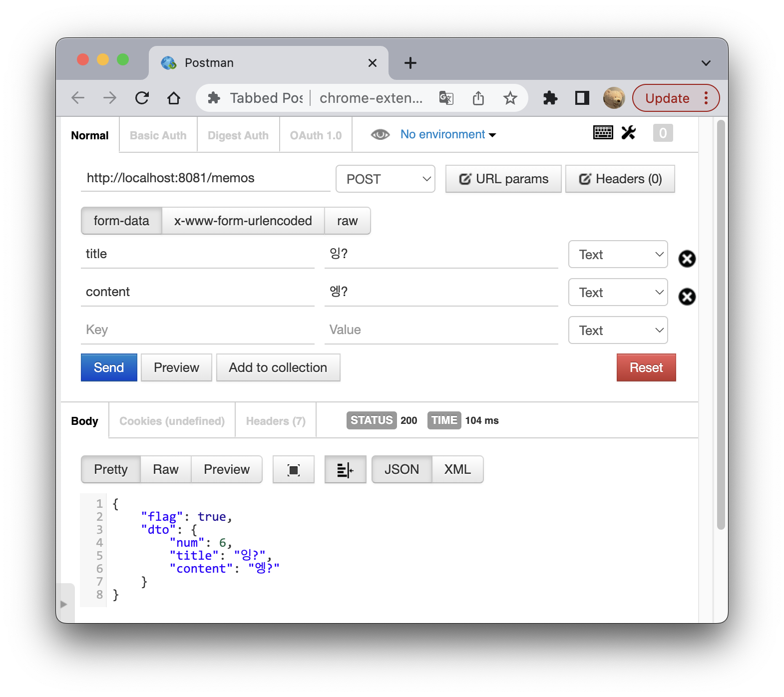This screenshot has width=784, height=697.
Task: Open tab search chevron in title bar
Action: pos(706,63)
